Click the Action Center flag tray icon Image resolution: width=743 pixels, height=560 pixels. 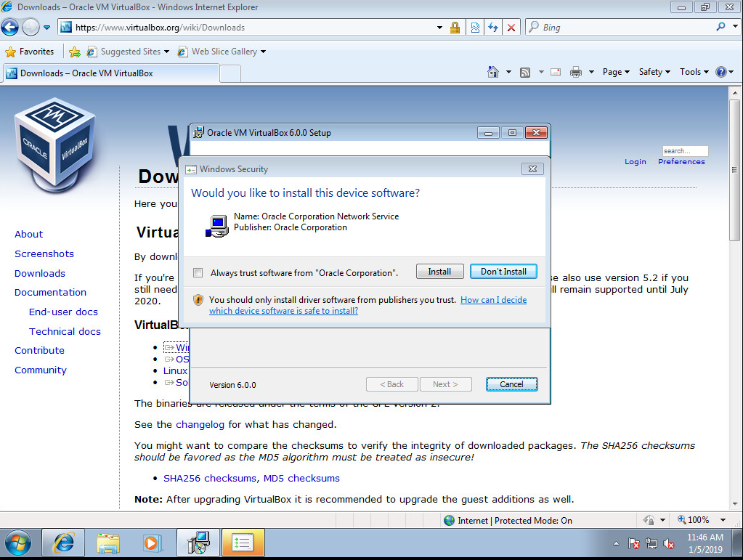(x=633, y=543)
